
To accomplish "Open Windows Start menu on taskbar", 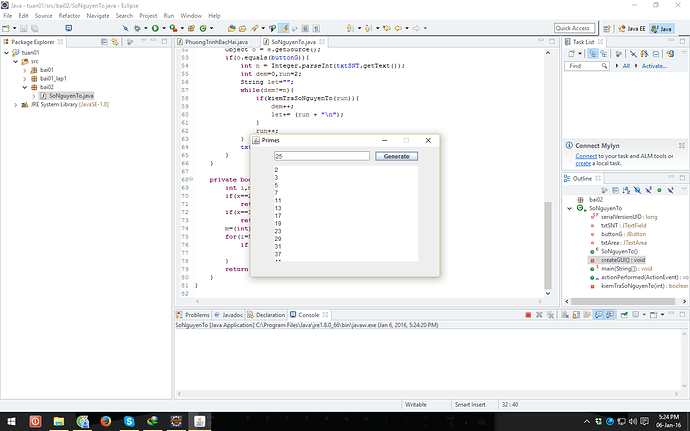I will pos(10,420).
